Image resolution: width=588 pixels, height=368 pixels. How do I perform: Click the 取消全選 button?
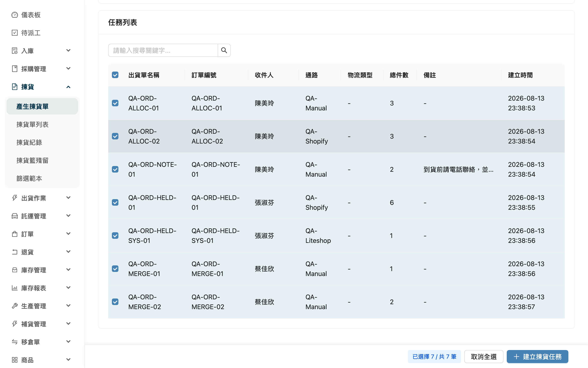(x=483, y=357)
